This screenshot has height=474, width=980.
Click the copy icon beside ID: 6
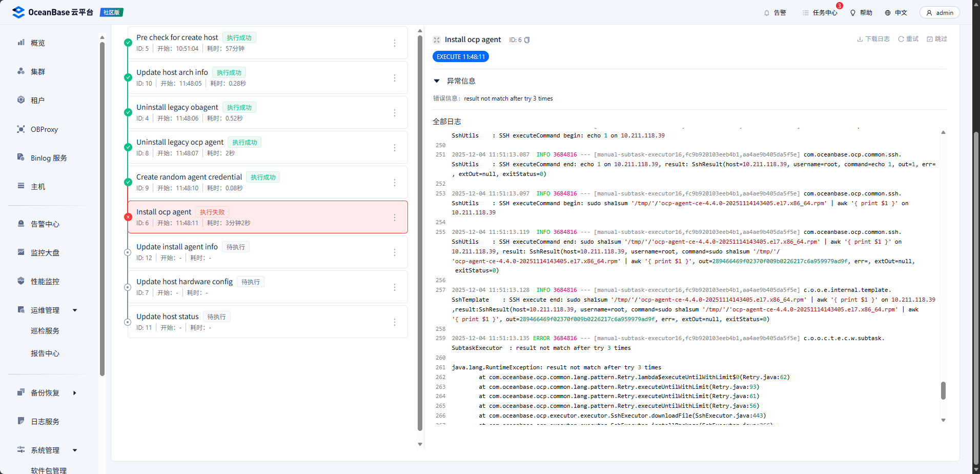527,40
